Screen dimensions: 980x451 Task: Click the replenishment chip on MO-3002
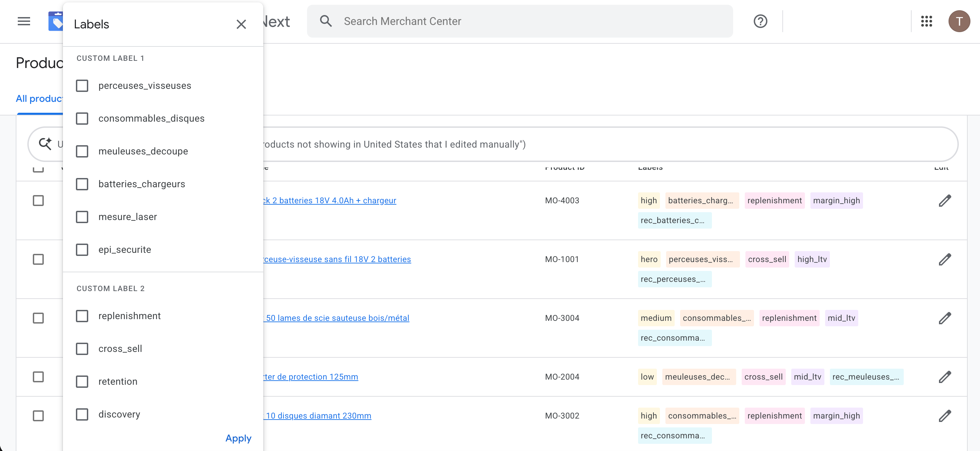pyautogui.click(x=774, y=415)
